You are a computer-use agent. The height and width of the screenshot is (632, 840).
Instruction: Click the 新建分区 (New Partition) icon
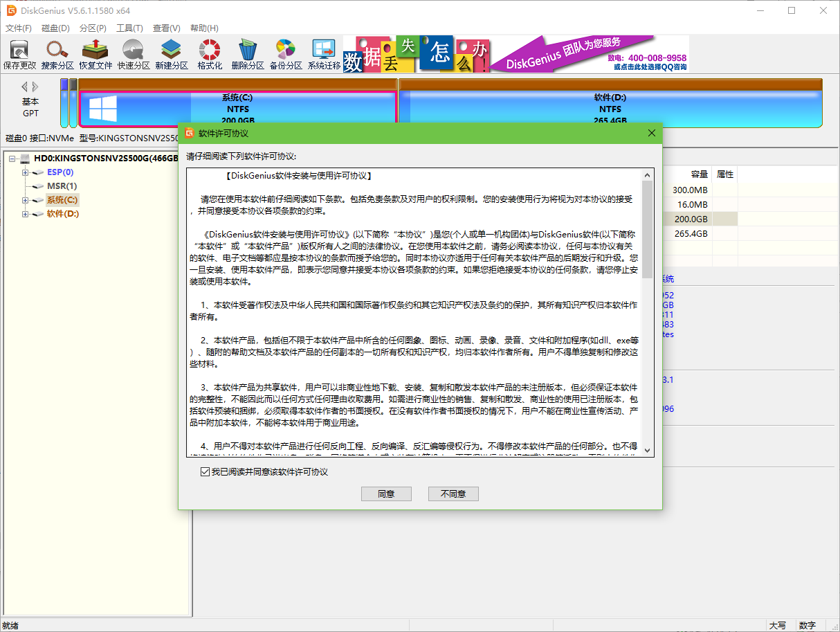coord(172,53)
